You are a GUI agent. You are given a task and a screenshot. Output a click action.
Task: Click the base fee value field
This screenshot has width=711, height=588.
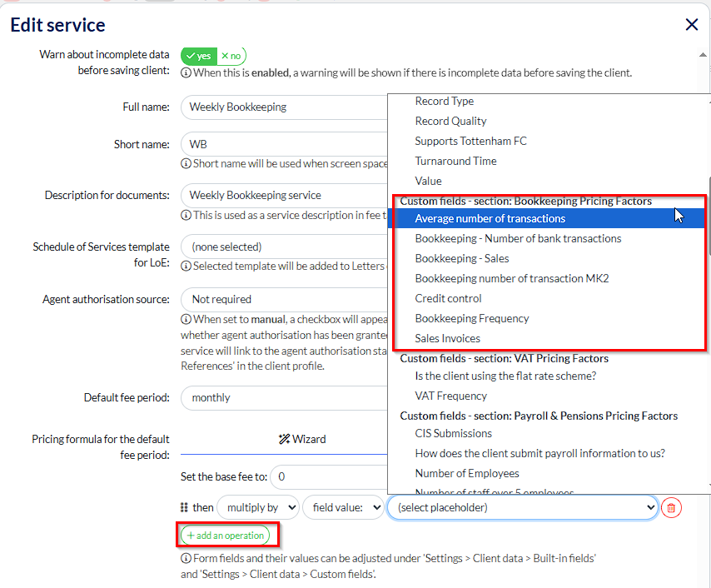[330, 477]
